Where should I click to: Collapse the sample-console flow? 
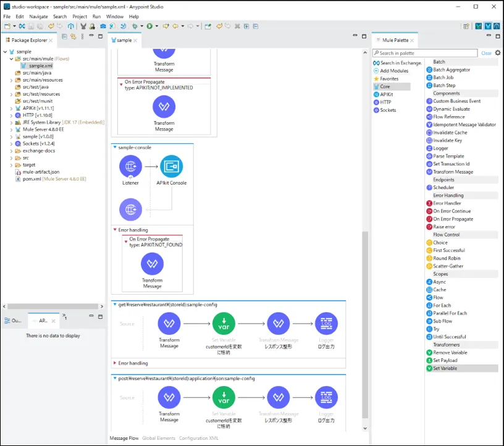[x=115, y=147]
